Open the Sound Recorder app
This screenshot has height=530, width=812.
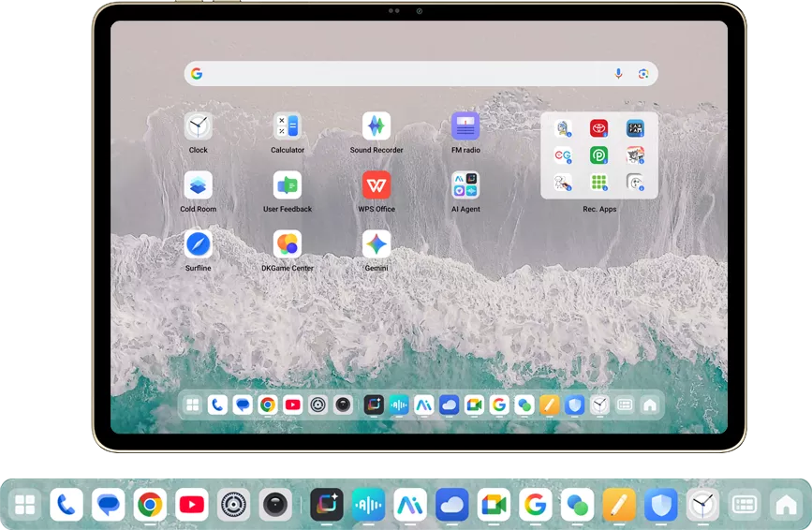pyautogui.click(x=376, y=126)
